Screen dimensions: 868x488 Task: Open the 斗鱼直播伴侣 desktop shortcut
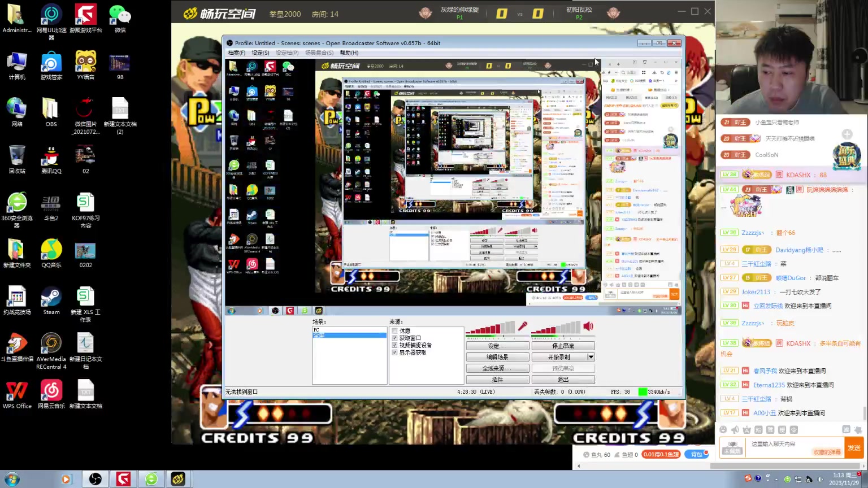pyautogui.click(x=17, y=347)
